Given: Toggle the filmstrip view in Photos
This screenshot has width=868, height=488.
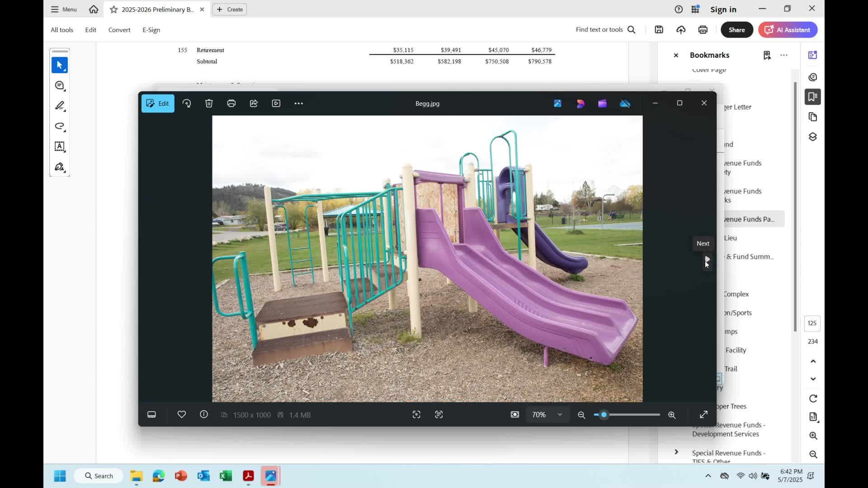Looking at the screenshot, I should coord(152,414).
